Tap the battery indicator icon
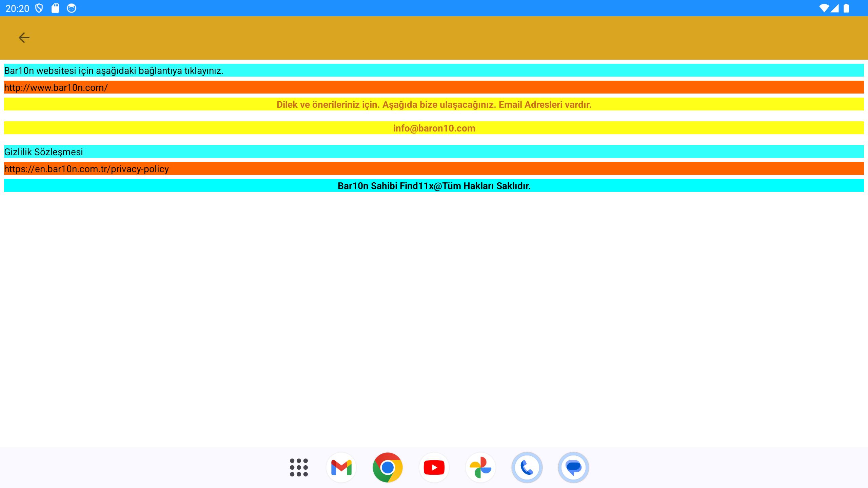 tap(846, 8)
